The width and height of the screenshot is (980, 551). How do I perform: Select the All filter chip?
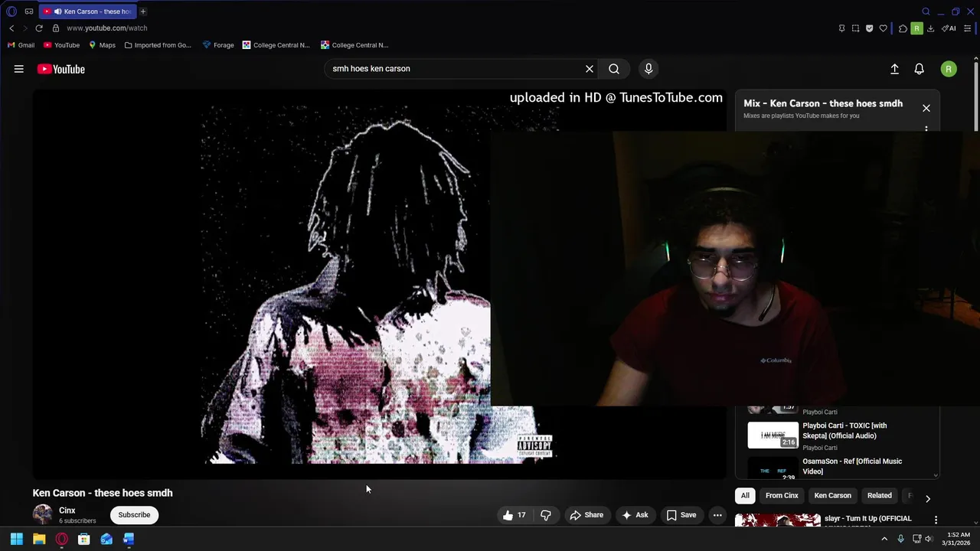pyautogui.click(x=745, y=495)
